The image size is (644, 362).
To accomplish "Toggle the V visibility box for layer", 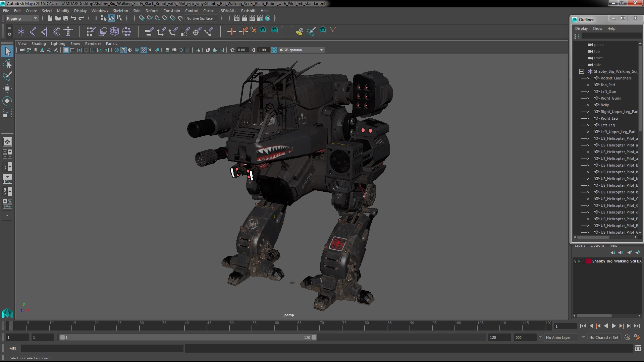I will pos(575,261).
